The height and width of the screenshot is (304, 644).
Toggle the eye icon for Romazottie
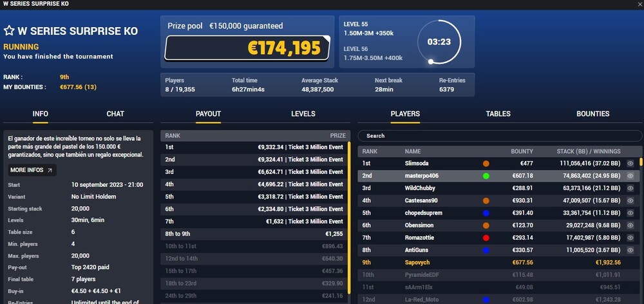(x=630, y=238)
